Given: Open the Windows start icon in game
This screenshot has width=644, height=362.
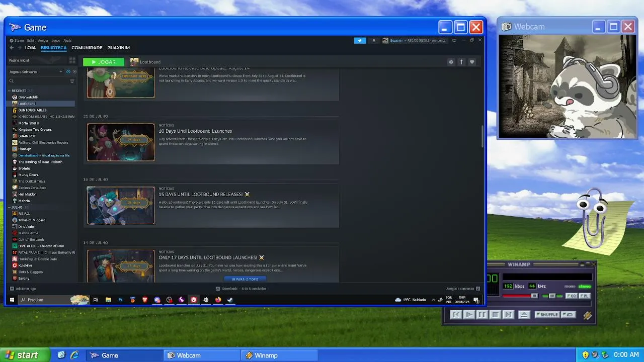Looking at the screenshot, I should point(12,300).
